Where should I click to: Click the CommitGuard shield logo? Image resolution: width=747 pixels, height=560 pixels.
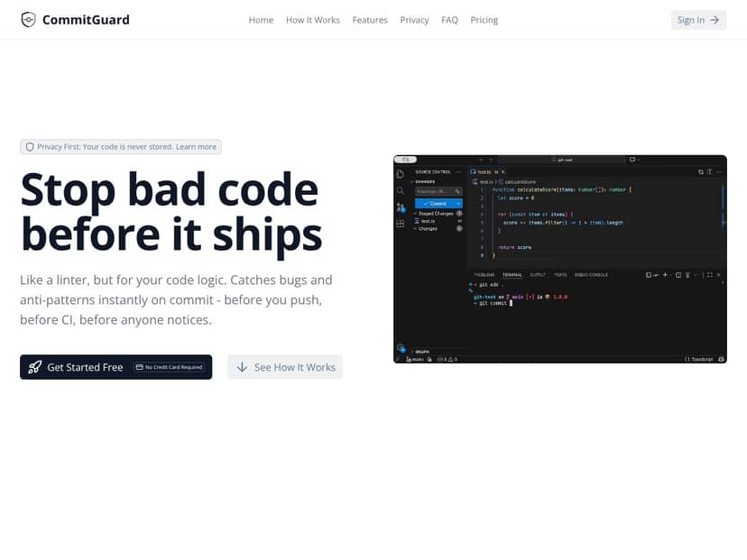coord(28,19)
